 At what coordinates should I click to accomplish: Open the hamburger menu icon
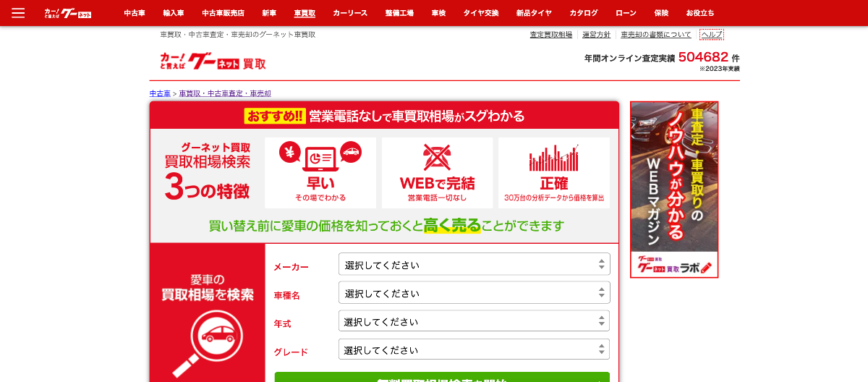click(18, 13)
